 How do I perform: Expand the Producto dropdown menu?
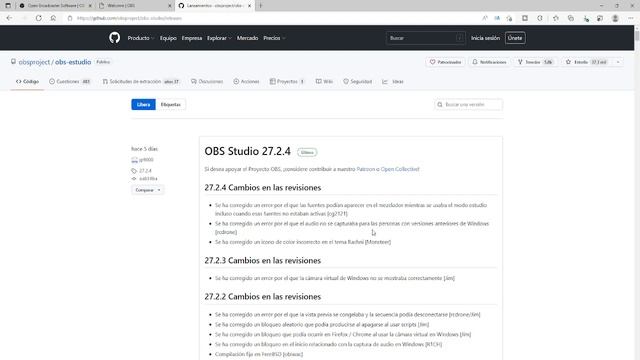click(141, 38)
